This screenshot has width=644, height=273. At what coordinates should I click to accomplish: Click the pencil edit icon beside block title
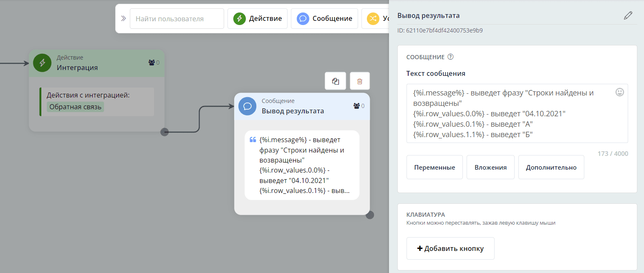pos(628,16)
